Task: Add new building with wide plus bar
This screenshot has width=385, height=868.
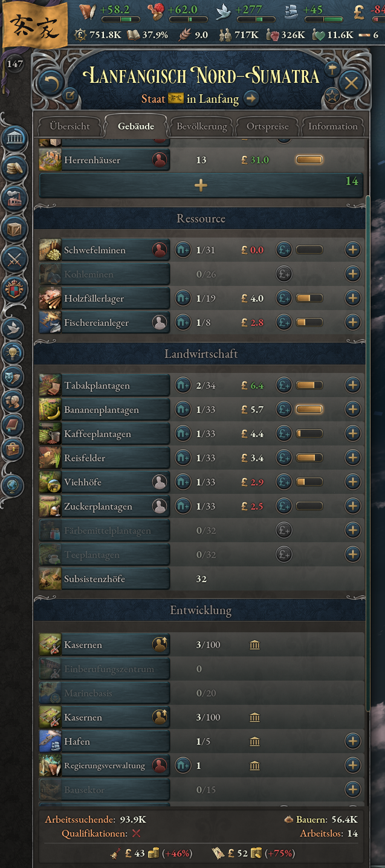Action: click(201, 186)
